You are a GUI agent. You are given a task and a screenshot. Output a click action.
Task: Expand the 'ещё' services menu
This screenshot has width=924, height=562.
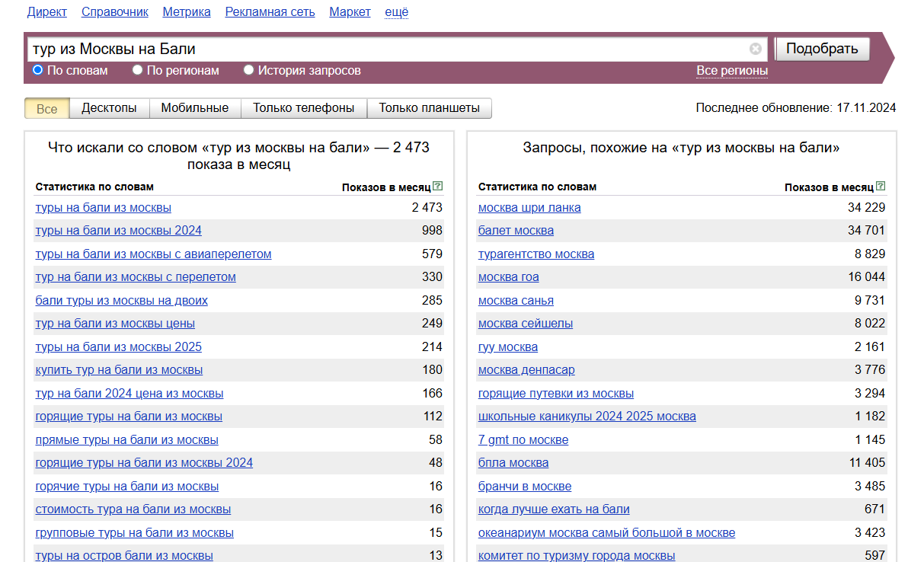tap(396, 11)
